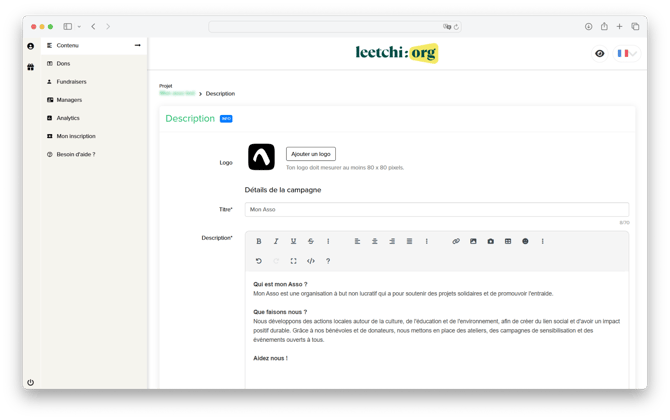Justify the paragraph text
Viewport: 670px width, 420px height.
click(x=409, y=241)
